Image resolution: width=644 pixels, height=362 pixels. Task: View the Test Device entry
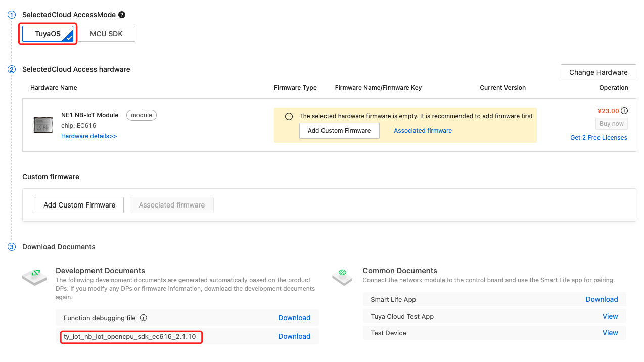[x=610, y=333]
